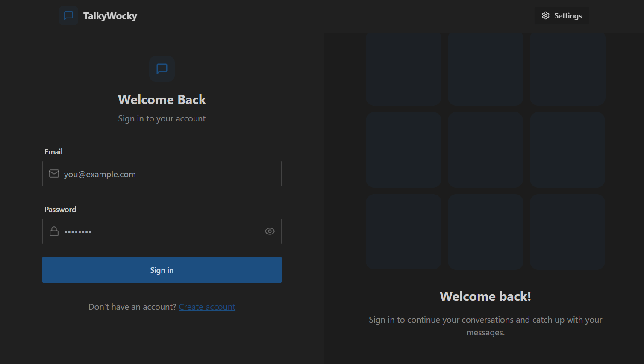The image size is (644, 364).
Task: Click the TalkyWocky chat logo icon in header
Action: (68, 16)
